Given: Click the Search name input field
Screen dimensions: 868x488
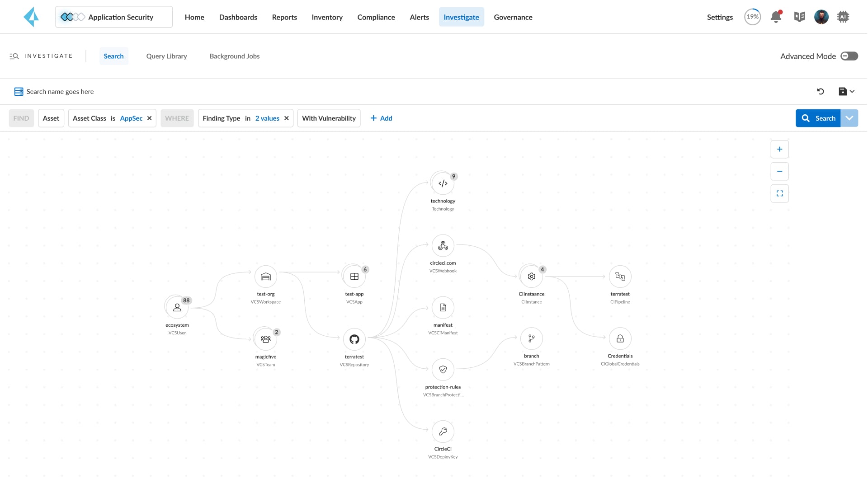Looking at the screenshot, I should 60,91.
